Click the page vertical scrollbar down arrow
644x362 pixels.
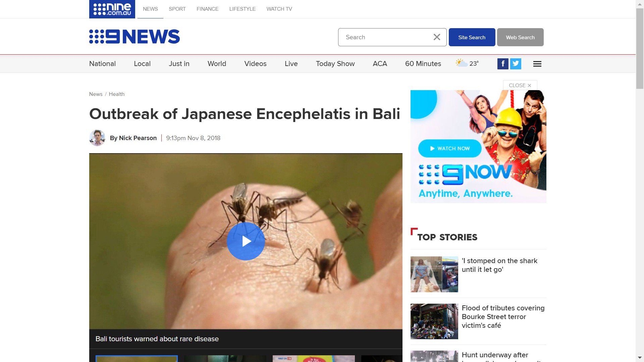click(640, 358)
